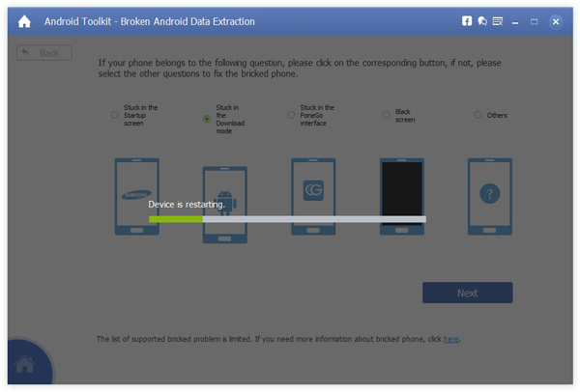Go back with the Back button
Image resolution: width=580 pixels, height=392 pixels.
44,52
